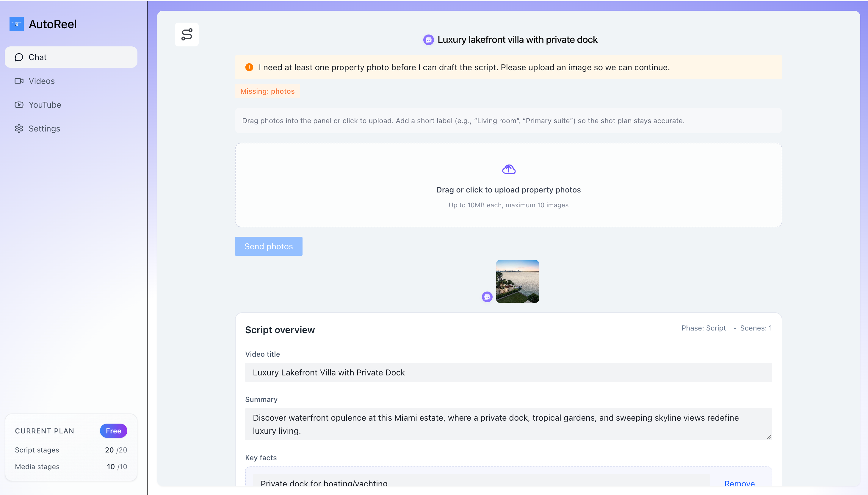868x495 pixels.
Task: Click the orange warning alert icon
Action: (x=249, y=67)
